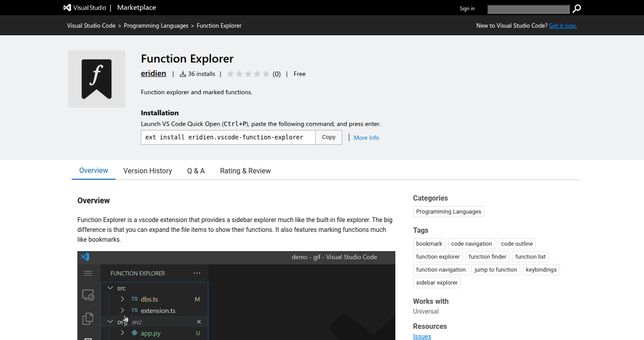The height and width of the screenshot is (340, 644).
Task: Click the Visual Studio logo
Action: pos(85,8)
